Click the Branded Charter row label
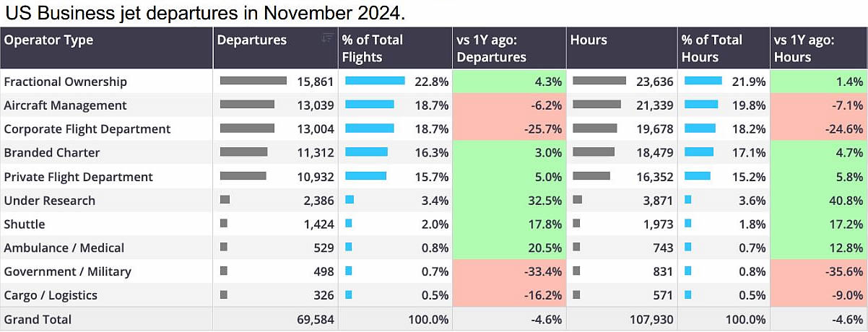 [x=52, y=153]
